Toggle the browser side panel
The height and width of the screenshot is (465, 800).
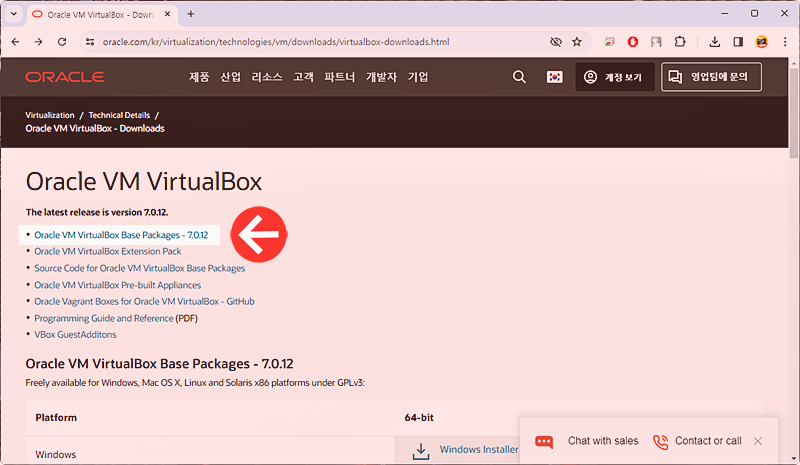coord(738,42)
